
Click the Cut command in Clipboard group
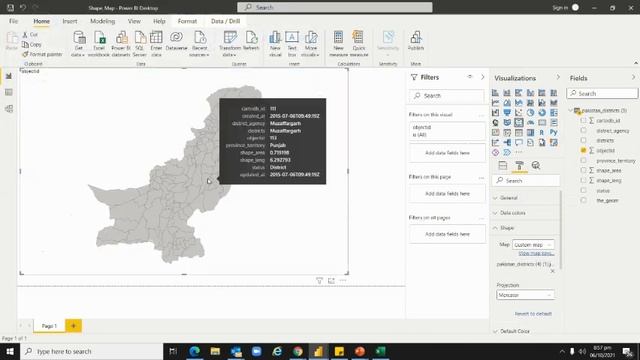point(30,35)
